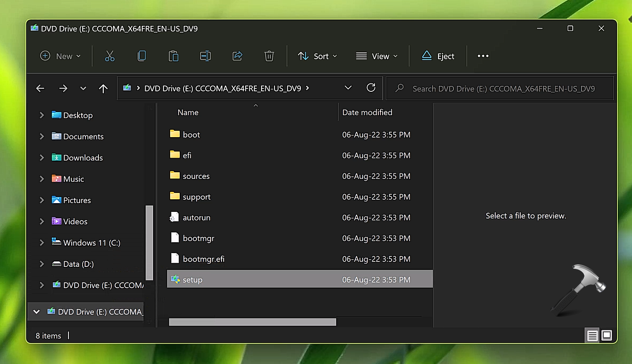Click the horizontal scrollbar in file list
The width and height of the screenshot is (632, 364).
click(252, 322)
